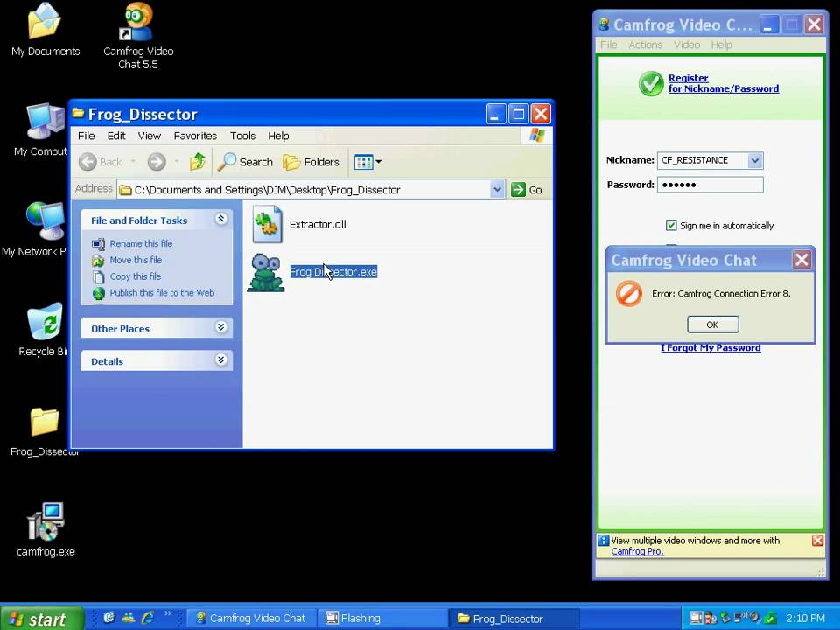The width and height of the screenshot is (840, 630).
Task: Toggle the Sign me in automatically checkbox
Action: tap(671, 225)
